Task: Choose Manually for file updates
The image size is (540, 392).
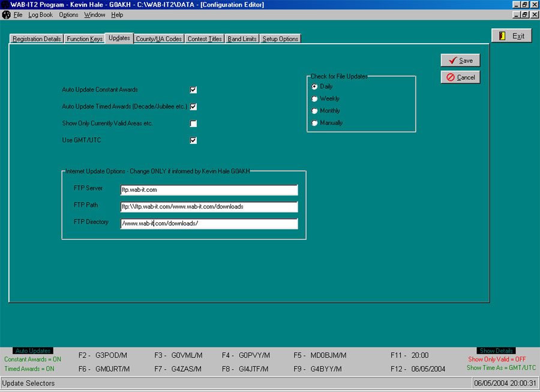Action: point(314,122)
